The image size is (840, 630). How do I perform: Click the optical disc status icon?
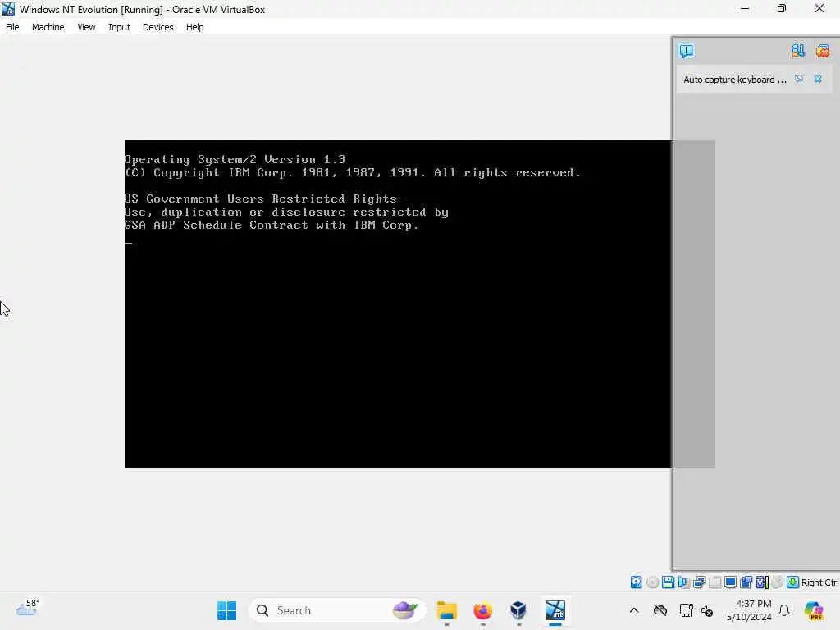tap(652, 582)
